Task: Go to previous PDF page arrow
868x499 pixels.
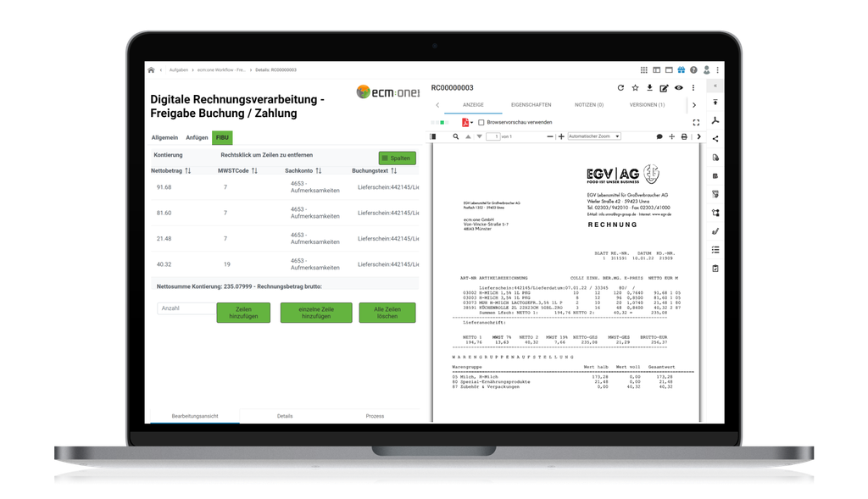Action: [x=468, y=136]
